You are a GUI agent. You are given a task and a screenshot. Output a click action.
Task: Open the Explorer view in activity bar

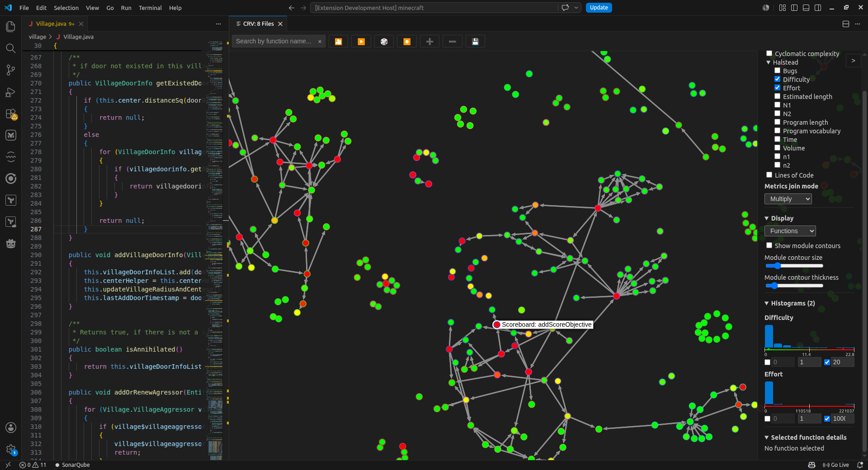[x=11, y=27]
